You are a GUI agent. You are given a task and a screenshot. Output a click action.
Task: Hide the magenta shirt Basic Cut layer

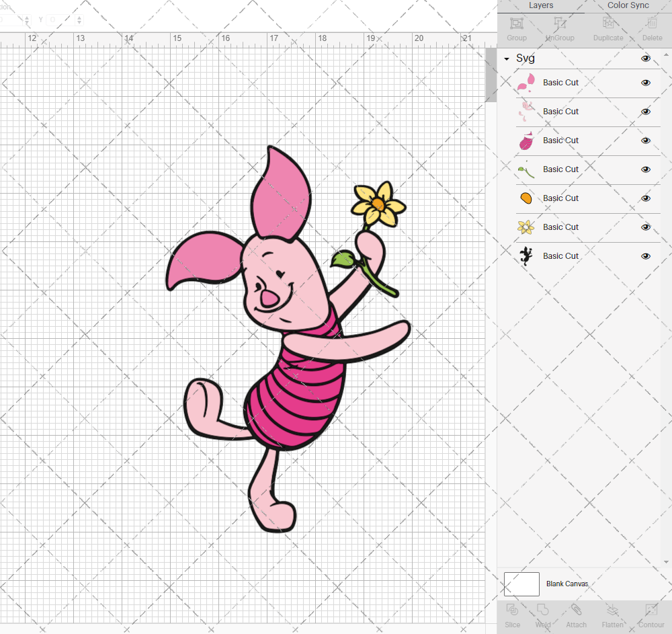[645, 141]
